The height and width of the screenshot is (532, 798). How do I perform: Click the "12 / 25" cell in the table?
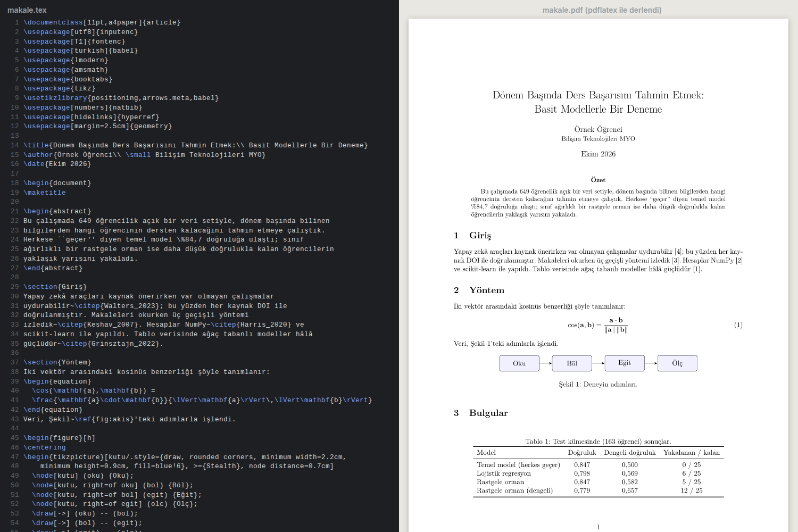click(x=692, y=491)
